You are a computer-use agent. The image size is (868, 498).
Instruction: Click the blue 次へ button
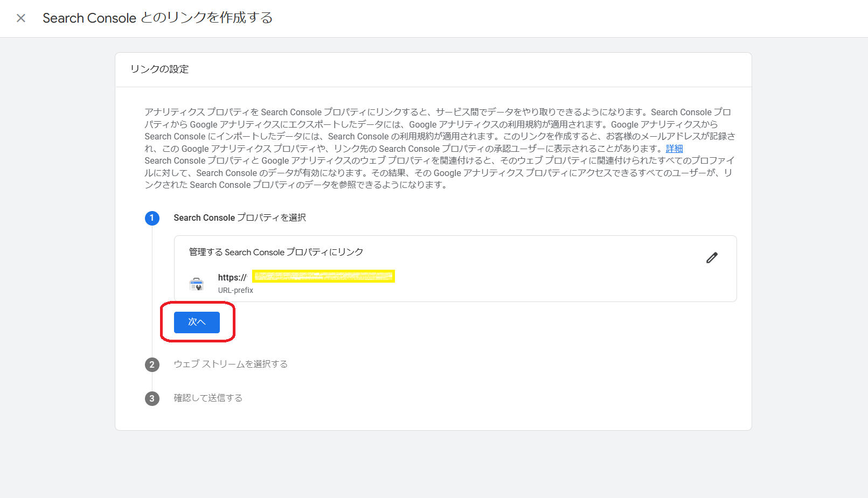(x=197, y=322)
